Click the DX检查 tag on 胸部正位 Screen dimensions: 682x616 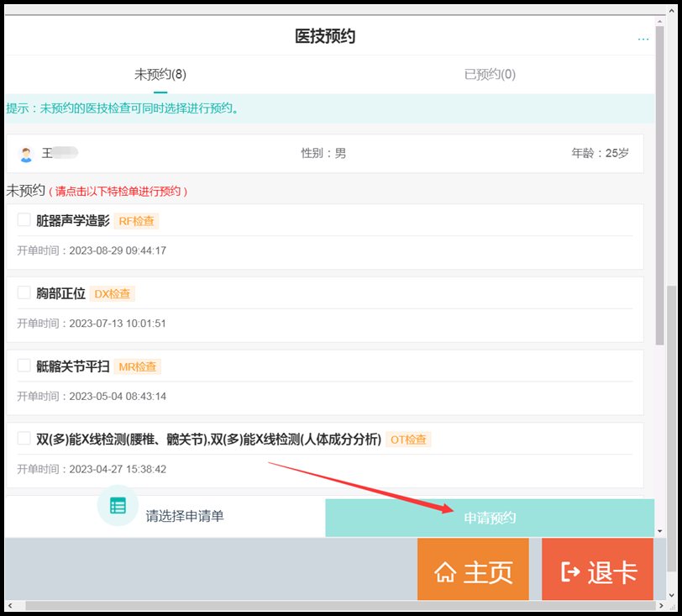point(112,293)
